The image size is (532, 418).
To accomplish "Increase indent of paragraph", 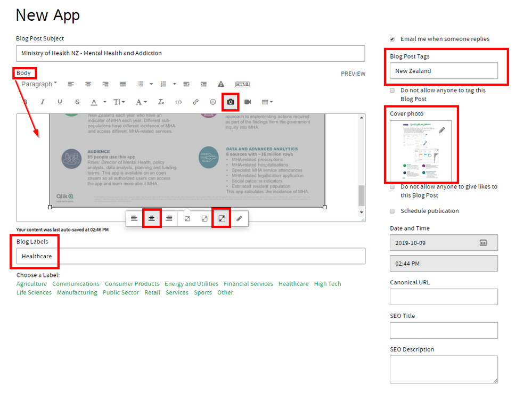I will [203, 84].
